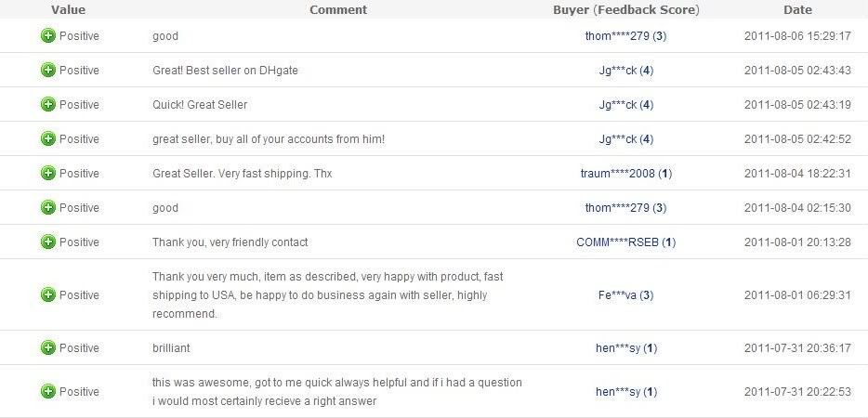Click the Date column header
This screenshot has width=868, height=418.
797,9
